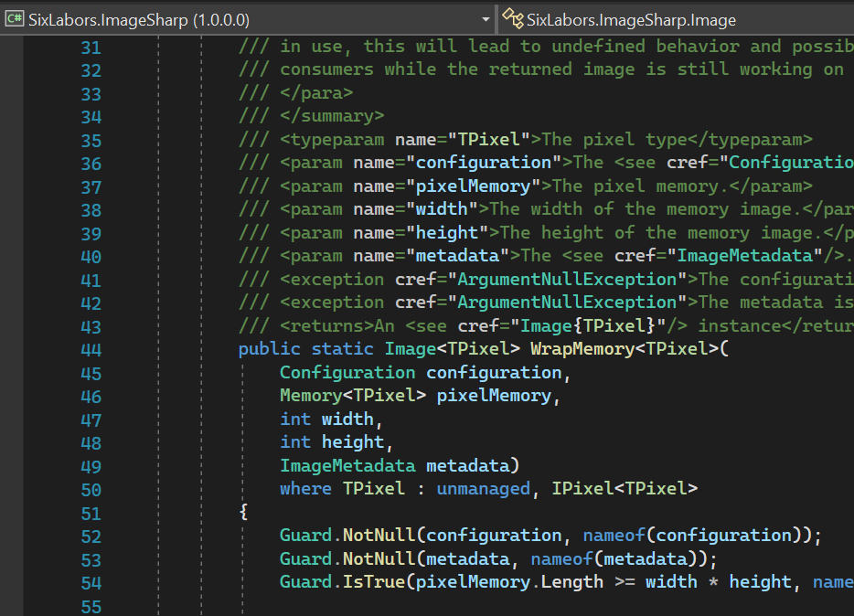The height and width of the screenshot is (616, 854).
Task: Click the WrapMemory<TPixel> method name
Action: [x=624, y=349]
